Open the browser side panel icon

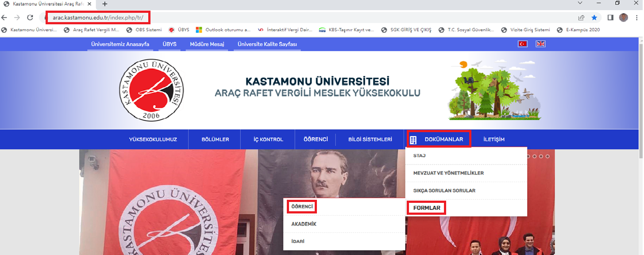point(610,18)
